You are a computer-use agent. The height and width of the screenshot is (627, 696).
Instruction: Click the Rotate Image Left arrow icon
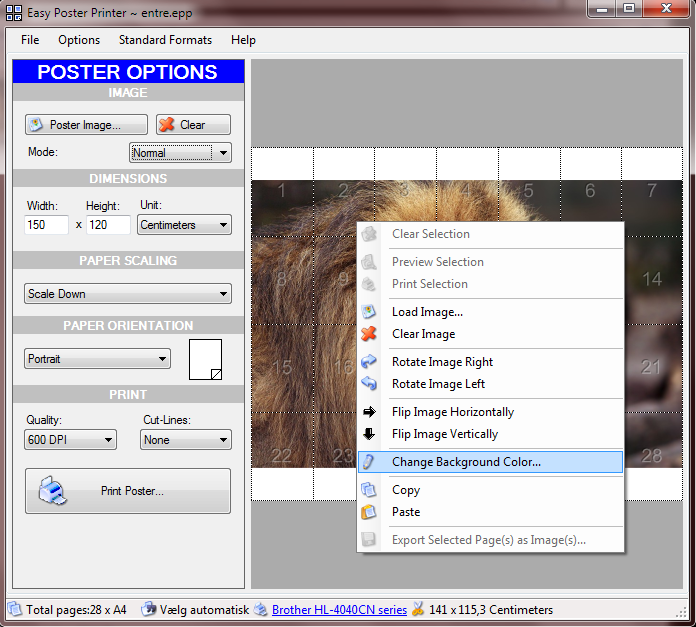(369, 383)
